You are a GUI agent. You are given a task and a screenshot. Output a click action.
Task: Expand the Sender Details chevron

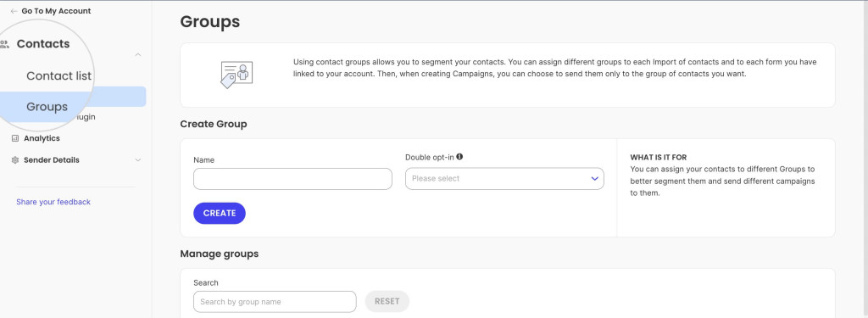[x=138, y=160]
